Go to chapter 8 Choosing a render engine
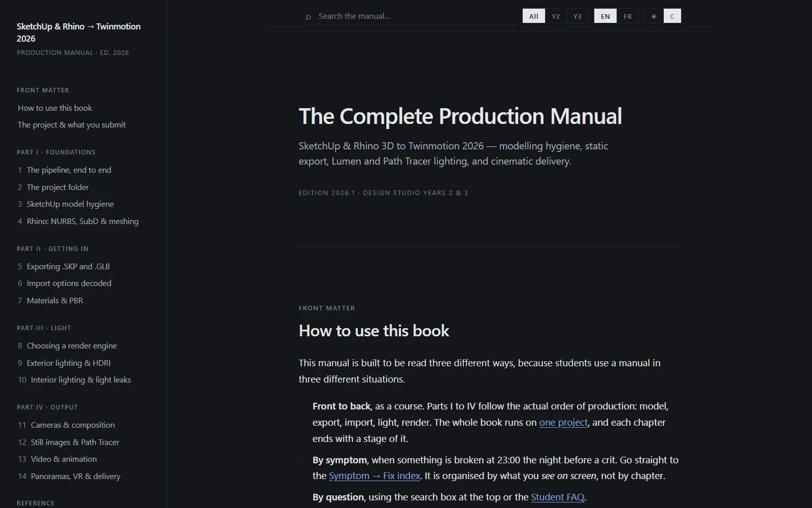The width and height of the screenshot is (812, 508). (67, 346)
